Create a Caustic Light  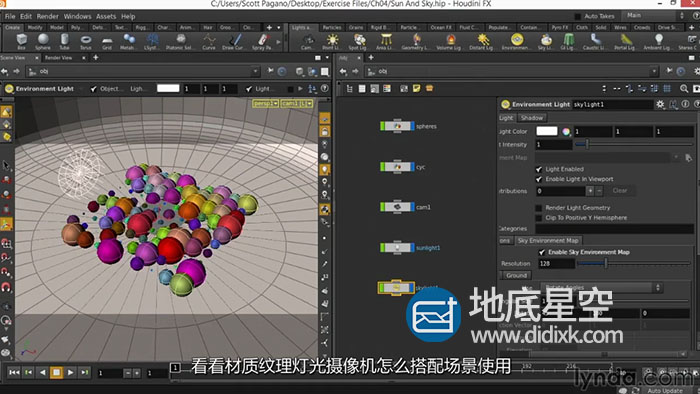point(595,41)
